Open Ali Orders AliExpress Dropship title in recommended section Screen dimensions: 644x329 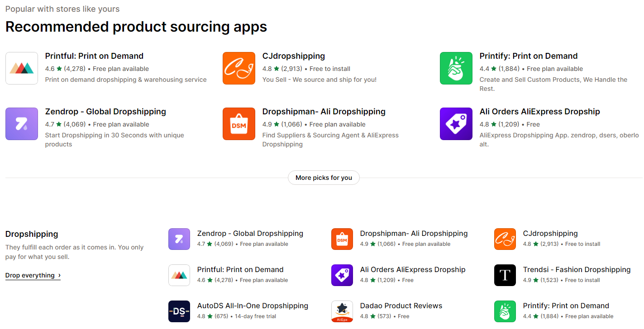[x=540, y=112]
